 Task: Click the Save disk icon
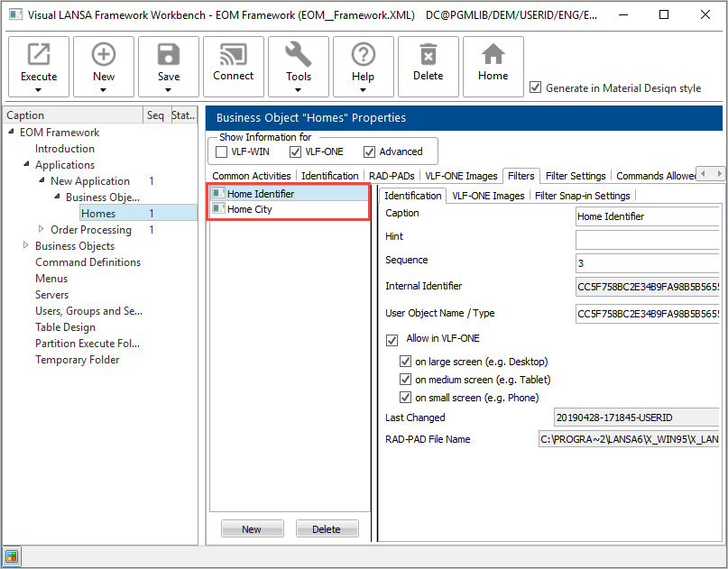pos(169,56)
